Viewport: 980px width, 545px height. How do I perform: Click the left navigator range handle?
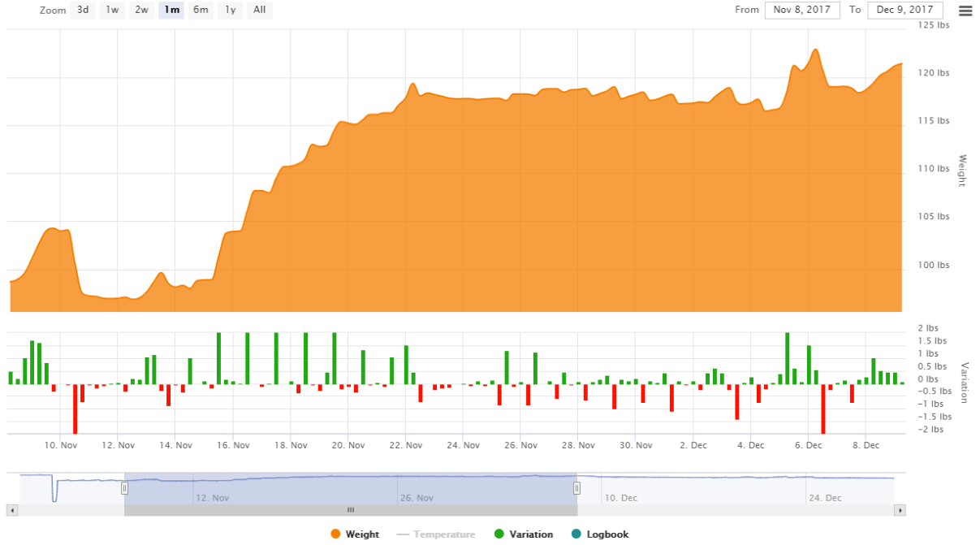(124, 488)
